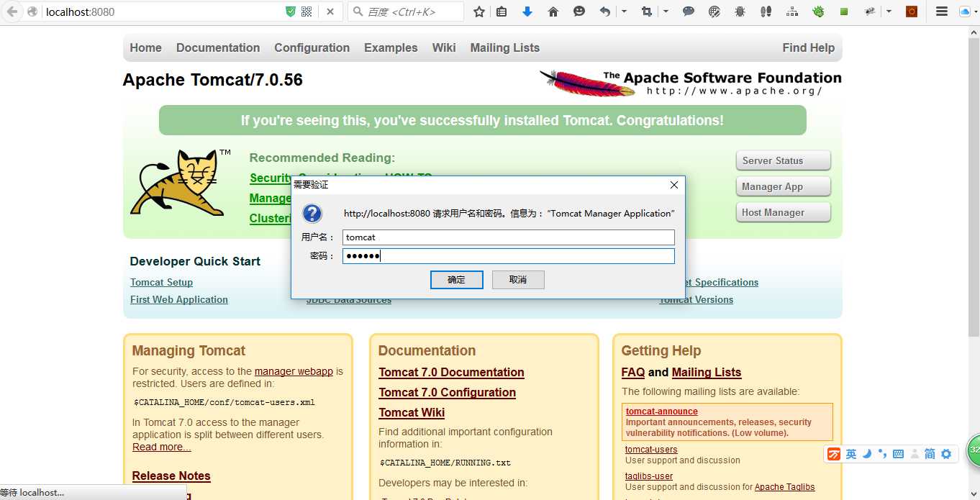Click the 密码 password input field
Viewport: 980px width, 500px height.
tap(508, 256)
